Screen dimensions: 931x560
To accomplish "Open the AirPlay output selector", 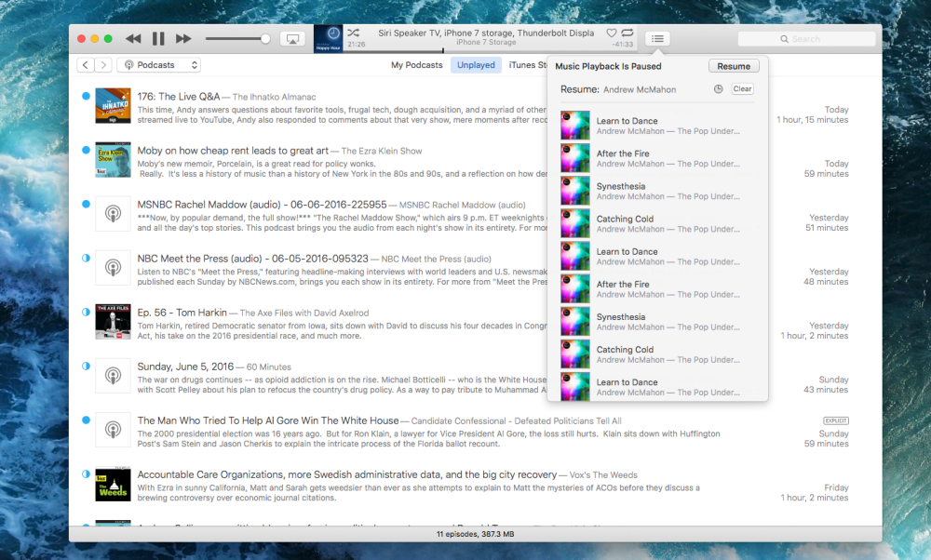I will pos(291,39).
